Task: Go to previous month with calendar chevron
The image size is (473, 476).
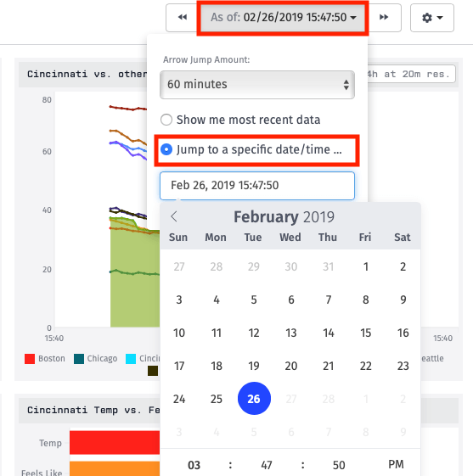Action: click(x=174, y=216)
